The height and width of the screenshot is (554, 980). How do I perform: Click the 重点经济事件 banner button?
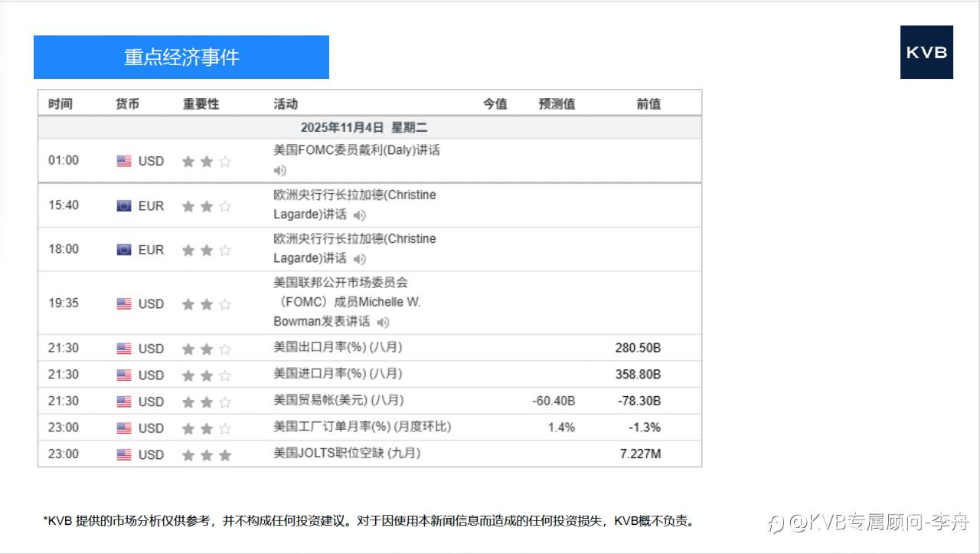click(181, 57)
